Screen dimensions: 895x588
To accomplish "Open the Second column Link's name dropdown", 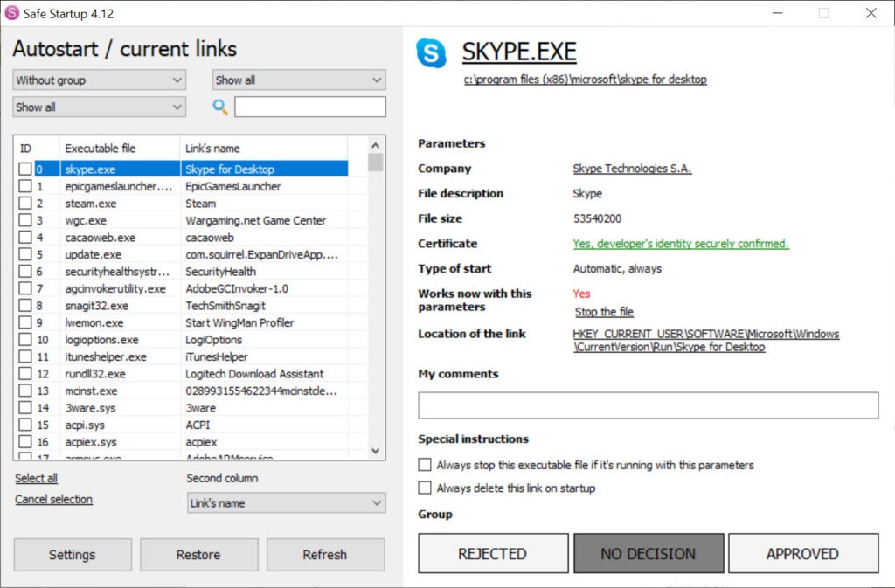I will [287, 503].
